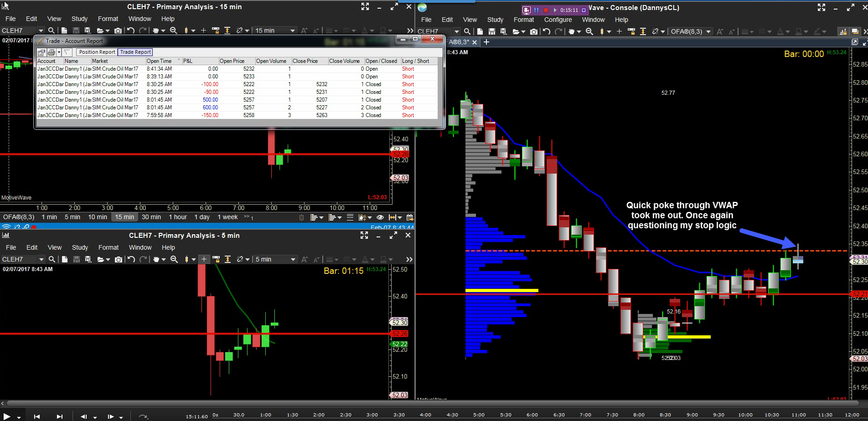
Task: Search symbols in the 5 min window toolbar
Action: pyautogui.click(x=52, y=259)
